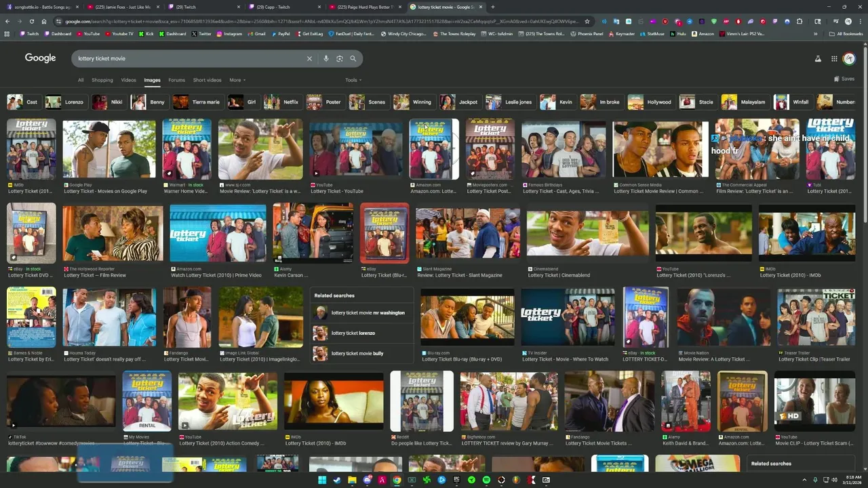Open a new browser tab
The width and height of the screenshot is (868, 488).
pyautogui.click(x=492, y=7)
